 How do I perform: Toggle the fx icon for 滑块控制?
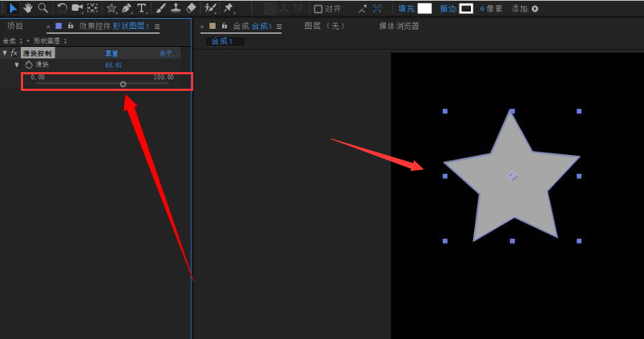coord(14,53)
